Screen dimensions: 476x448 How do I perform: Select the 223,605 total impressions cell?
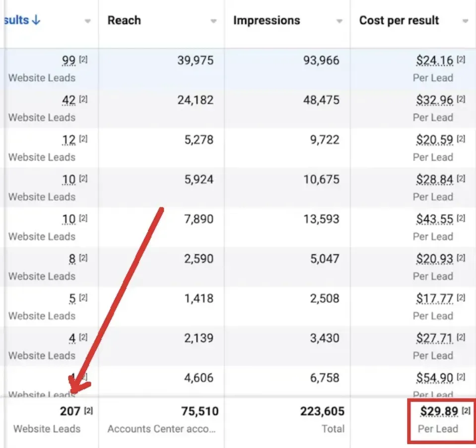click(x=322, y=411)
